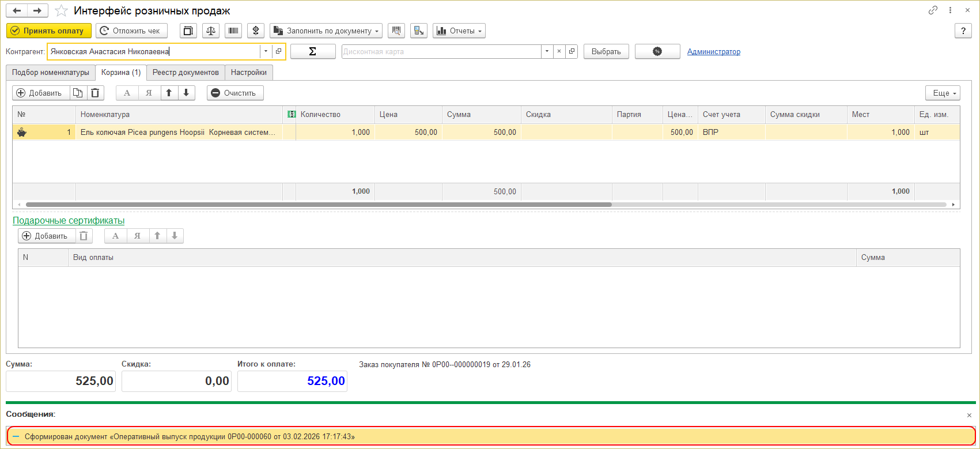Click the barcode search icon with magnifier
This screenshot has height=449, width=980.
click(396, 31)
